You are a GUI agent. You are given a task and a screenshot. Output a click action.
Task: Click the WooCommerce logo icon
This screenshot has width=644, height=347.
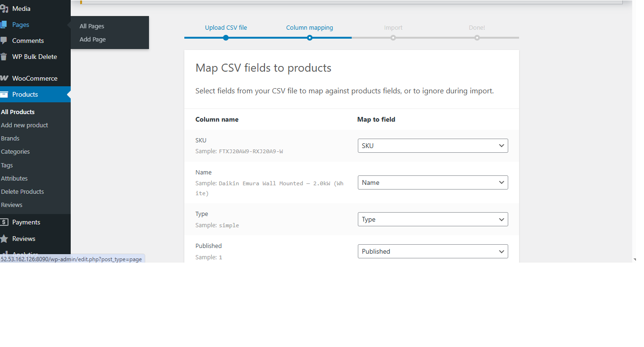[4, 78]
